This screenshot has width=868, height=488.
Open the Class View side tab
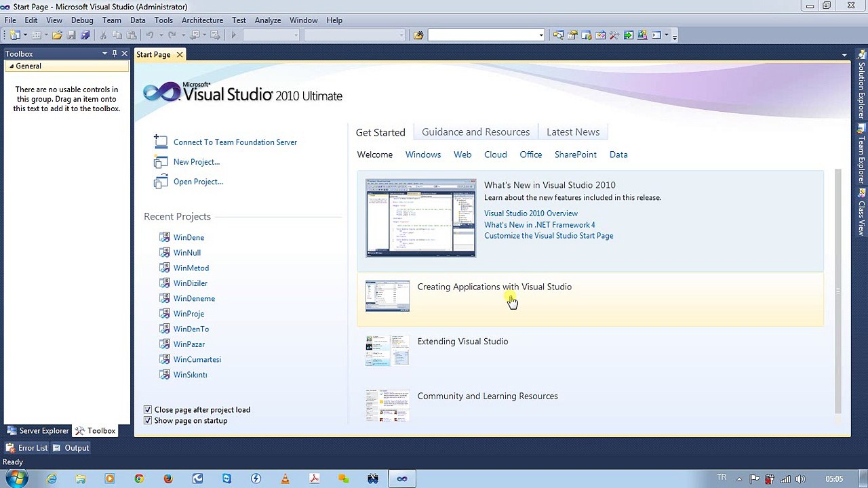[861, 212]
